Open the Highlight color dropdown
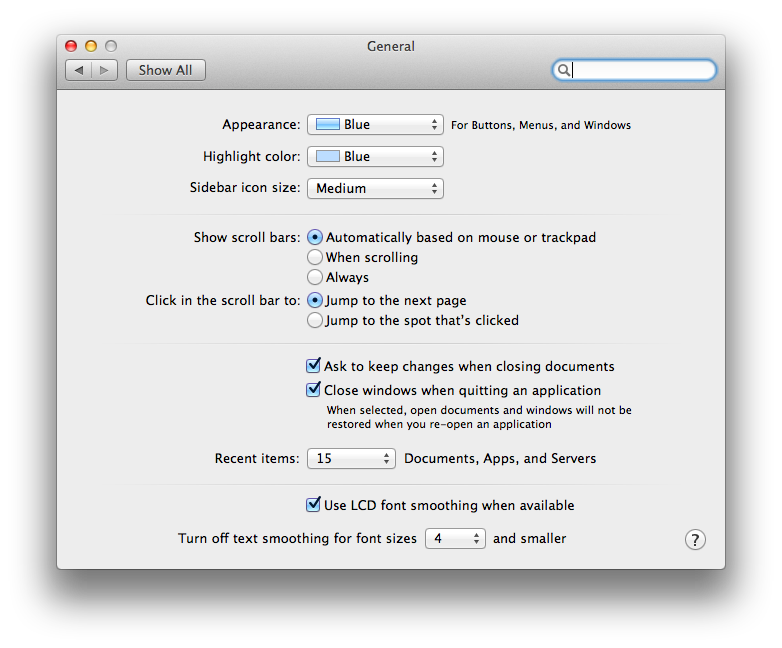The width and height of the screenshot is (782, 648). (x=375, y=156)
